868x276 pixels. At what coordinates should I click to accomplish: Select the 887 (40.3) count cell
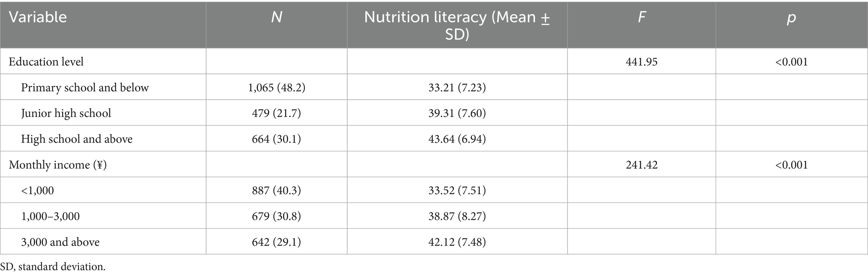click(276, 191)
